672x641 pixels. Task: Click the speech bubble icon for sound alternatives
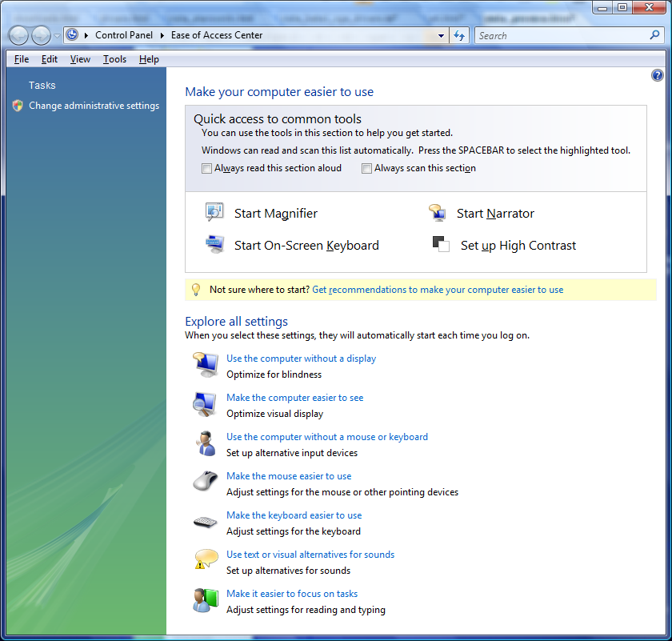click(206, 559)
